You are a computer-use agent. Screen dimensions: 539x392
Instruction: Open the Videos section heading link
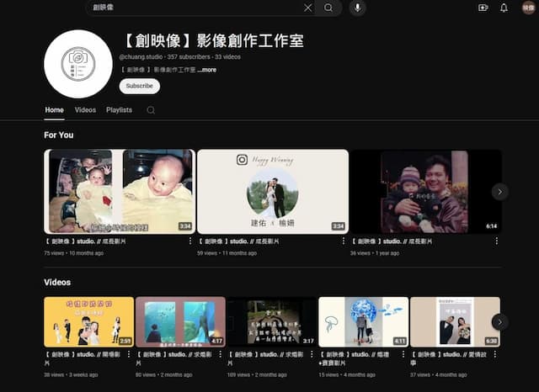tap(57, 283)
